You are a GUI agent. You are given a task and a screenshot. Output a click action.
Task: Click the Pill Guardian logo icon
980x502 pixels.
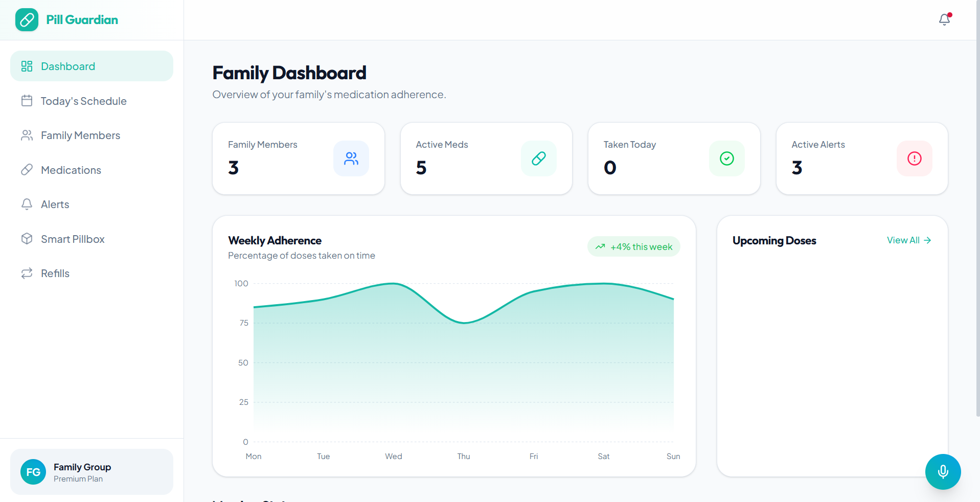tap(27, 20)
